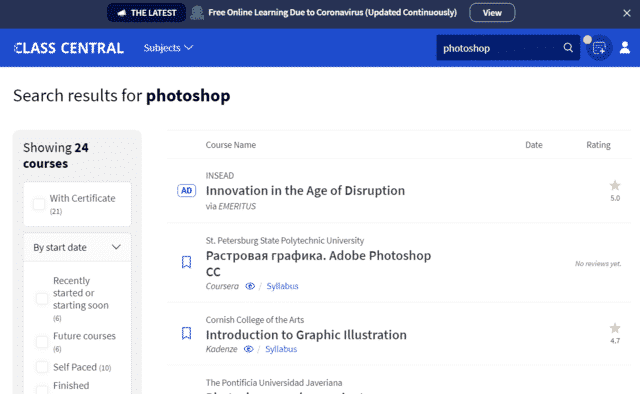The width and height of the screenshot is (640, 394).
Task: Open Introduction to Graphic Illustration course
Action: (x=306, y=335)
